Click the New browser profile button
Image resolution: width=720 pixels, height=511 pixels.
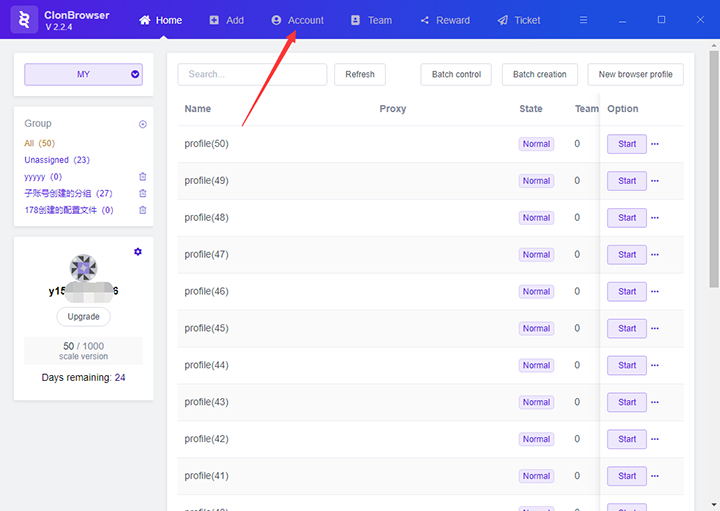(x=635, y=74)
